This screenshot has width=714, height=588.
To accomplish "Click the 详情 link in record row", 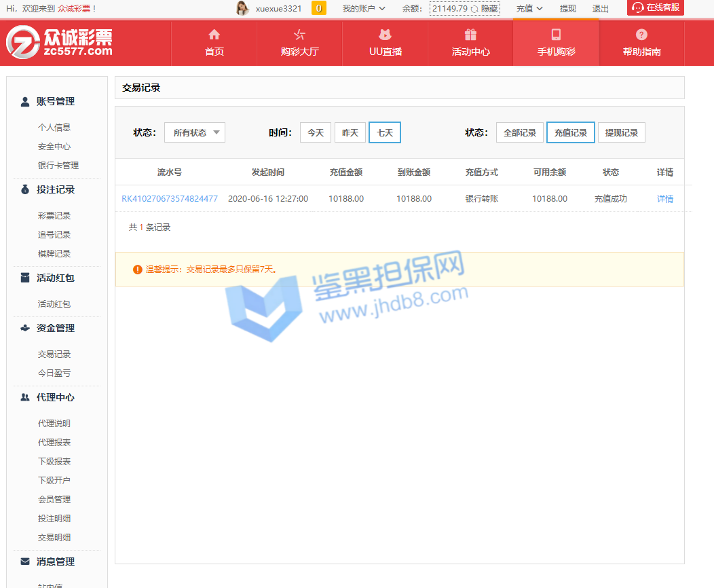I will coord(664,199).
